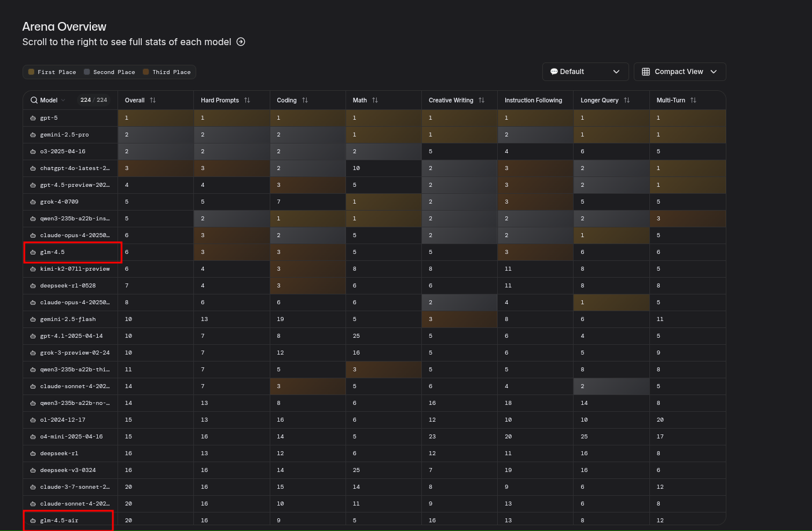Expand the Model column chevron
The image size is (812, 531).
63,100
